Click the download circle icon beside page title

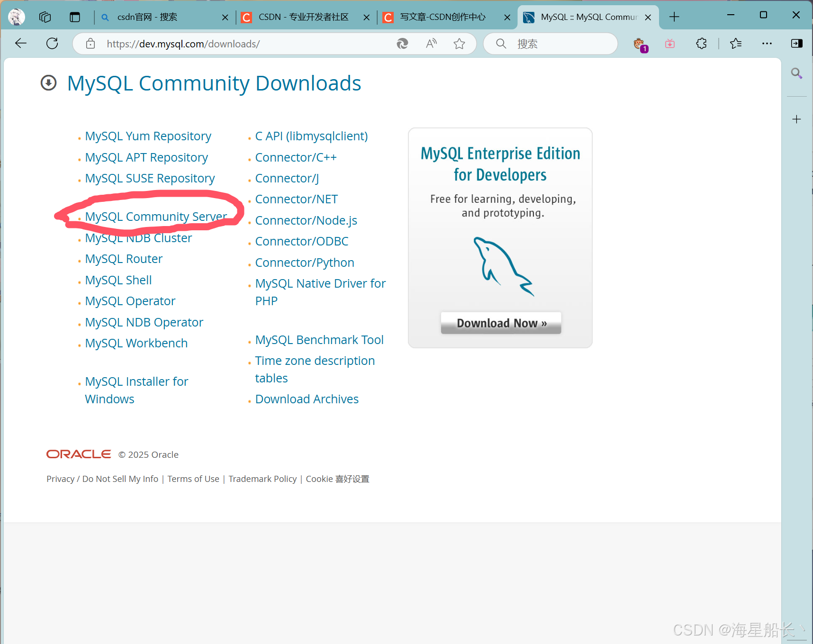pos(48,83)
